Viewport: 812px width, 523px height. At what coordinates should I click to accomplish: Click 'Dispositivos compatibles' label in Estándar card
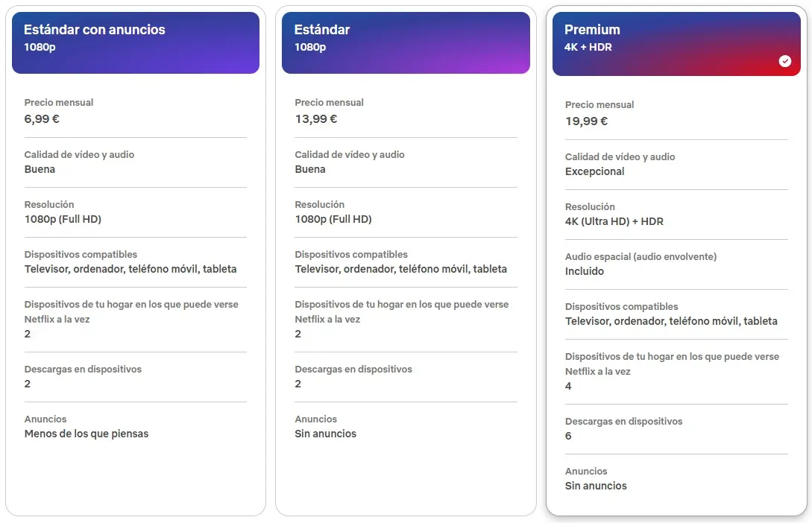pos(351,254)
